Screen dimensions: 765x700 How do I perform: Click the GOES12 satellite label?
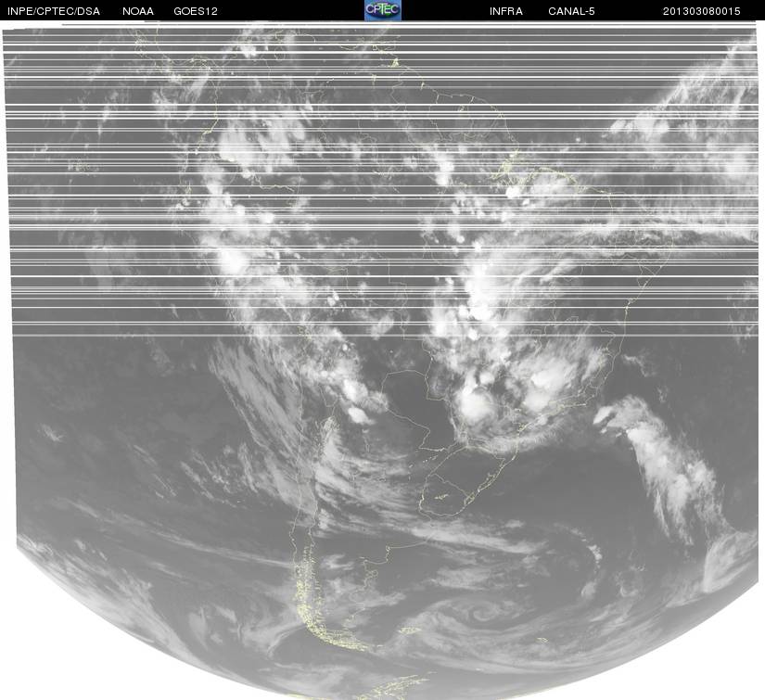click(196, 11)
